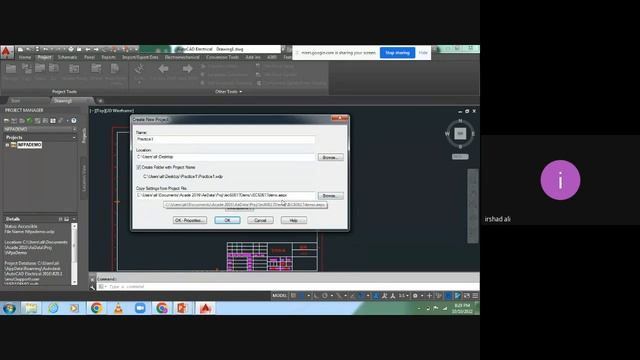Click the ViewCube top face
Screen dimensions: 640x360
460,133
